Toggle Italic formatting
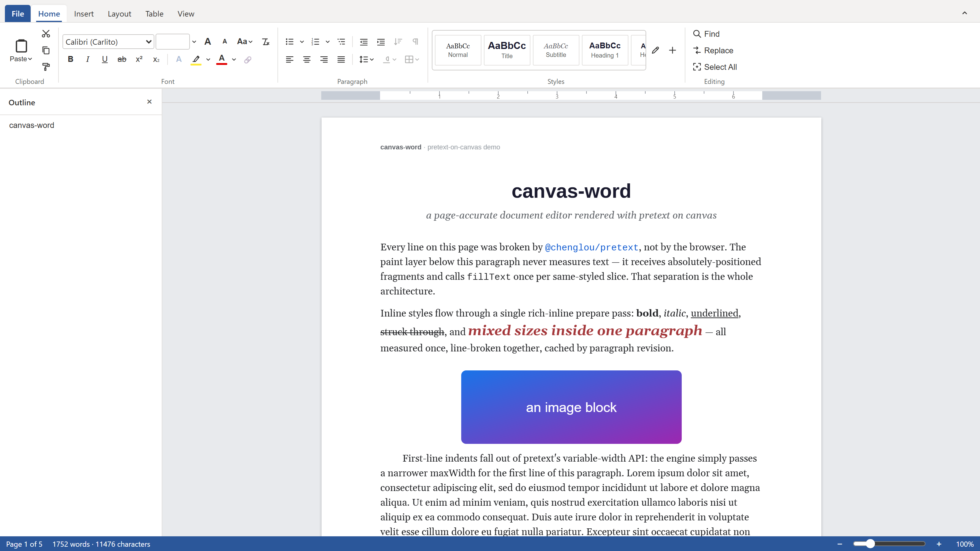Screen dimensions: 980x551 (88, 59)
